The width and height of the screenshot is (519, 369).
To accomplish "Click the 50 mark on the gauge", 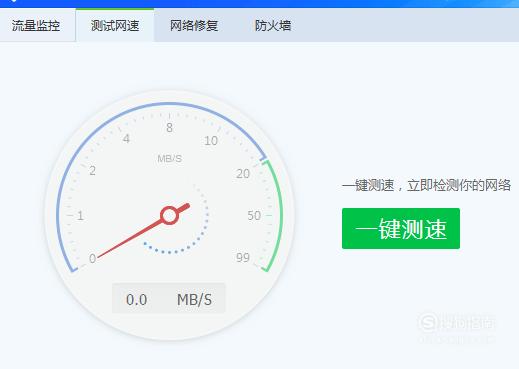I will click(254, 215).
